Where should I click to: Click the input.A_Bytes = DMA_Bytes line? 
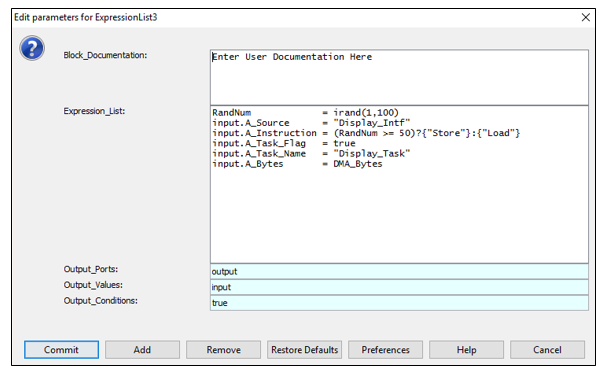(297, 164)
